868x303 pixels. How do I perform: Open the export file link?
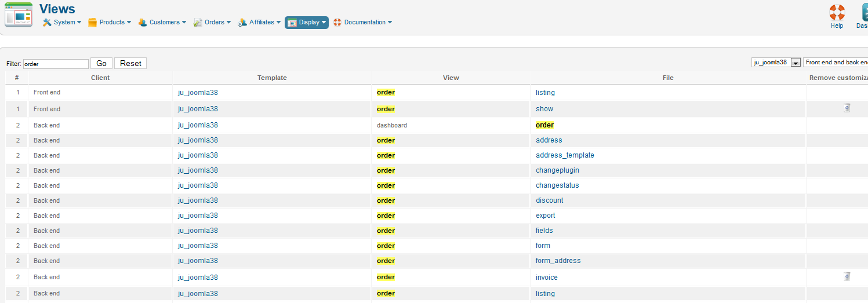[545, 216]
